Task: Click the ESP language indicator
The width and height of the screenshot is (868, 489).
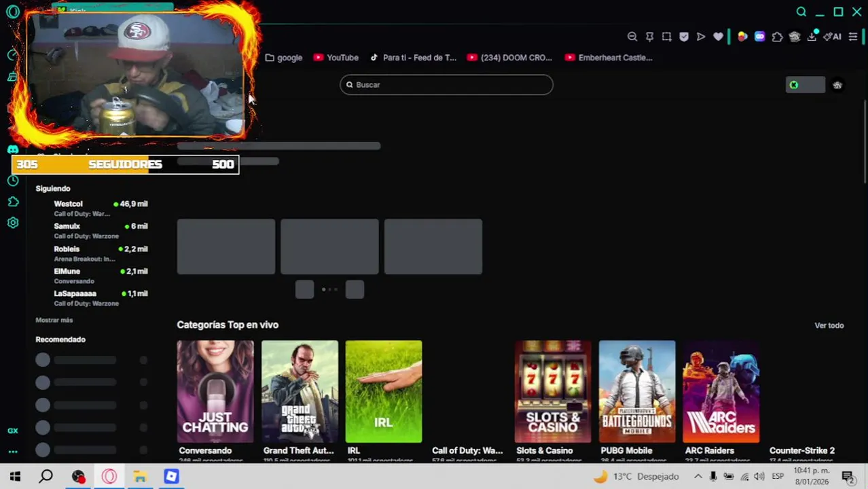Action: pyautogui.click(x=778, y=477)
